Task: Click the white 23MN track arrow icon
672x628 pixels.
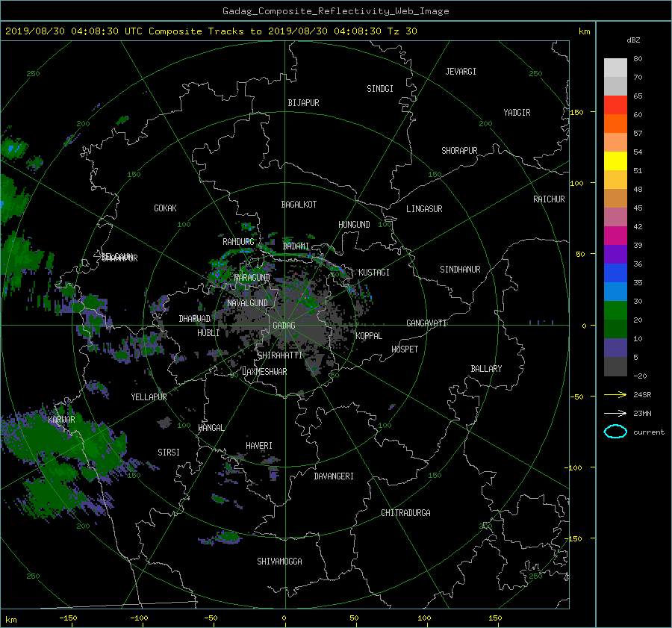Action: pos(615,413)
